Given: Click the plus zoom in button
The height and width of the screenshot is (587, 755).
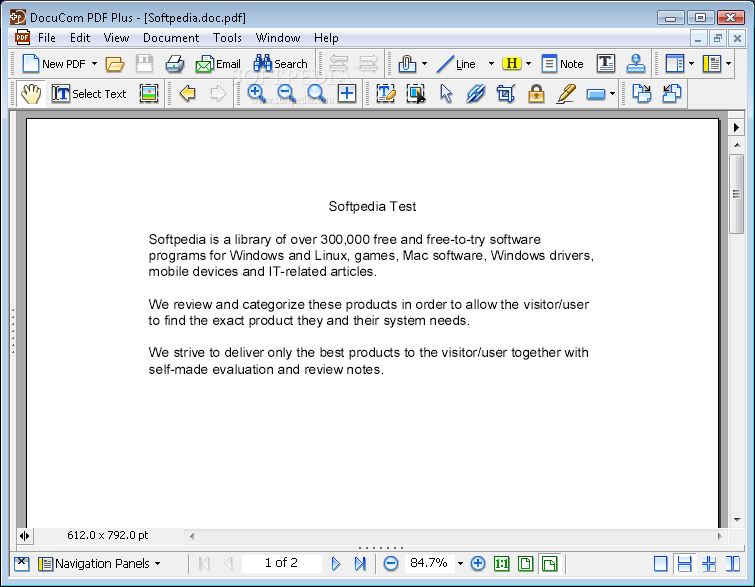Looking at the screenshot, I should point(478,563).
